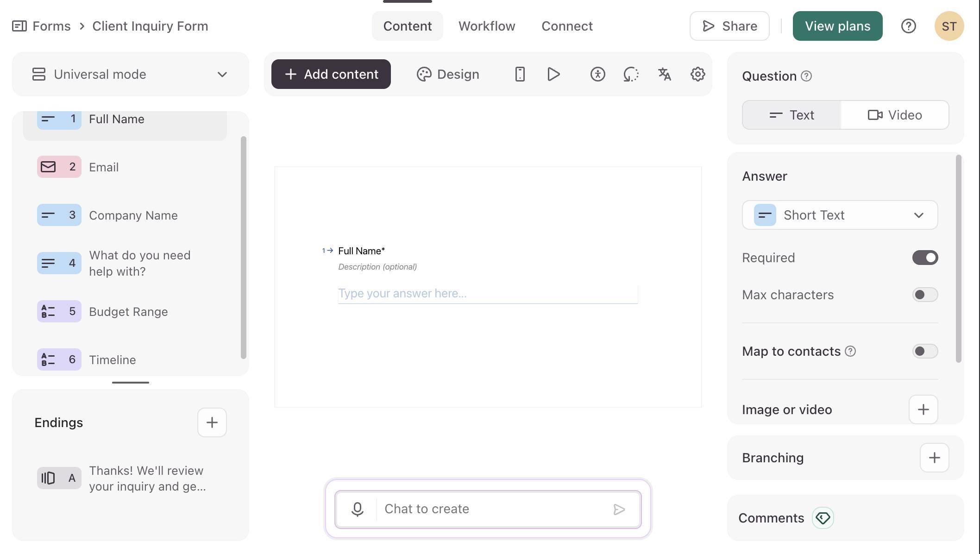The image size is (980, 554).
Task: Disable the Required setting
Action: pyautogui.click(x=924, y=258)
